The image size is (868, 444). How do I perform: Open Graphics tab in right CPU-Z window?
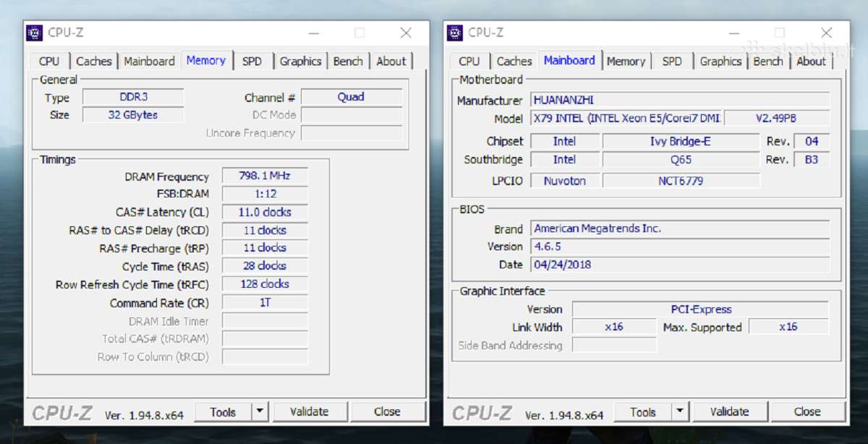click(x=720, y=61)
